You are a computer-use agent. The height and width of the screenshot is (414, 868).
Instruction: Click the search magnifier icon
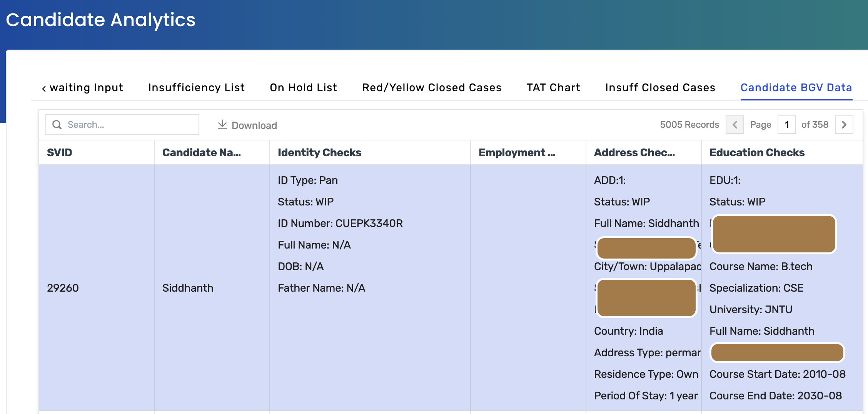click(57, 125)
